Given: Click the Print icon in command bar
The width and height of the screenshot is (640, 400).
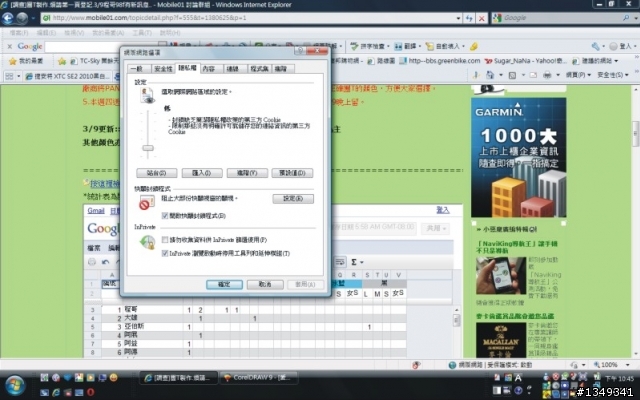Looking at the screenshot, I should (547, 75).
